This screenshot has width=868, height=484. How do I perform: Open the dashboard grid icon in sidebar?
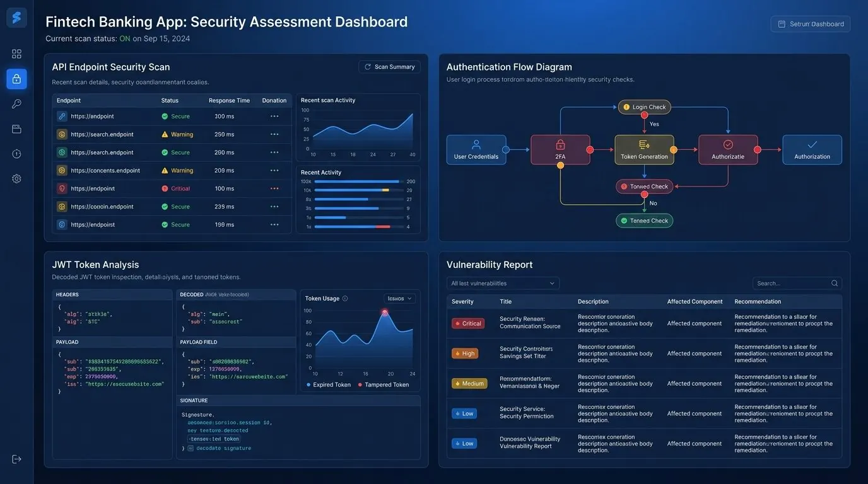16,54
